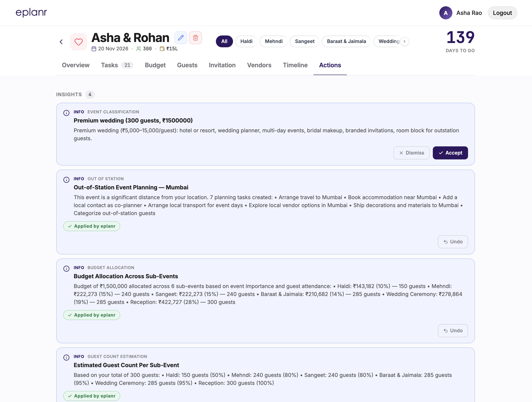Filter by Haldi sub-event
Image resolution: width=532 pixels, height=402 pixels.
(246, 41)
